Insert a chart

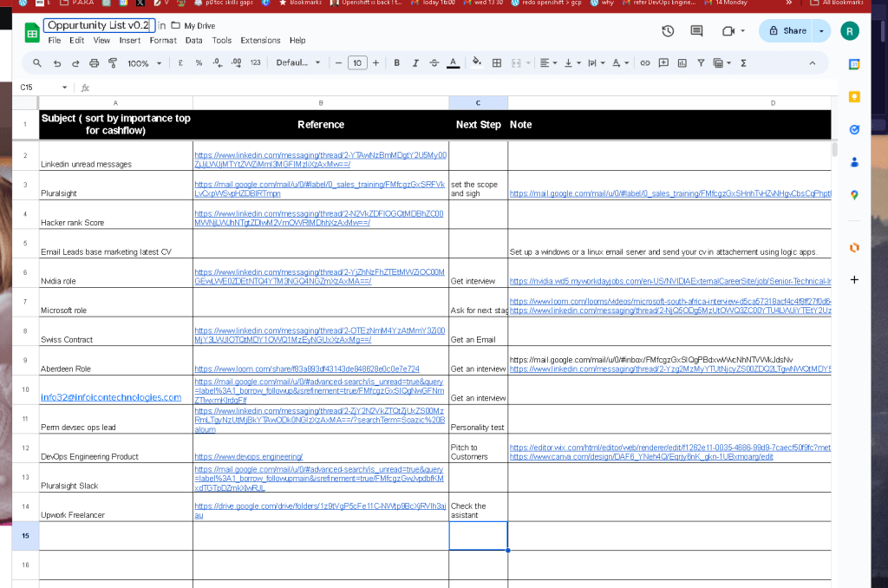(682, 63)
